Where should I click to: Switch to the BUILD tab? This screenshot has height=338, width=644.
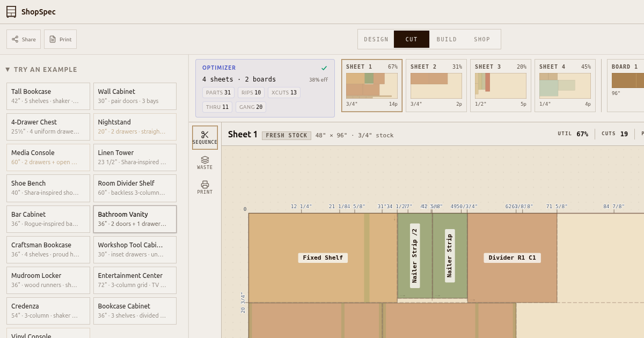click(447, 39)
